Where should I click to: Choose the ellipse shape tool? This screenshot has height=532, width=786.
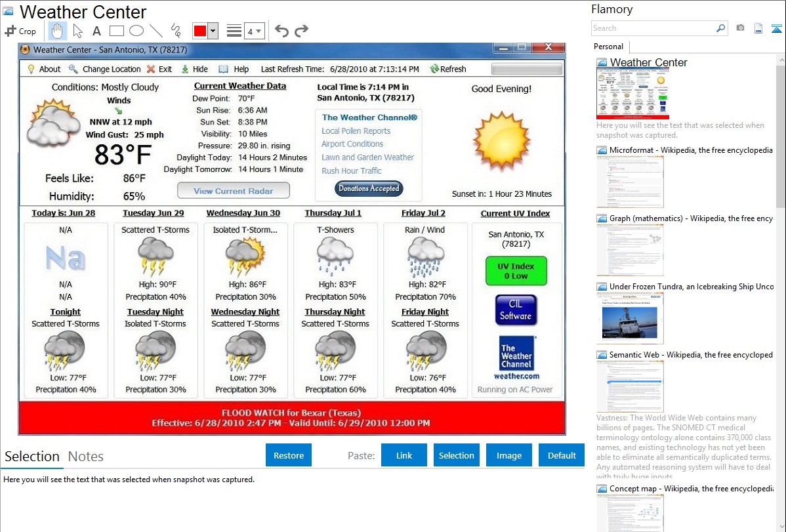point(136,31)
